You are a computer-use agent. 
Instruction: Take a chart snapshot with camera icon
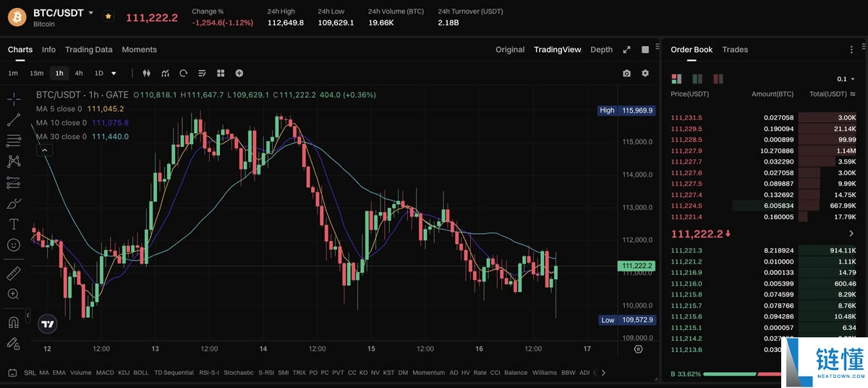[626, 73]
